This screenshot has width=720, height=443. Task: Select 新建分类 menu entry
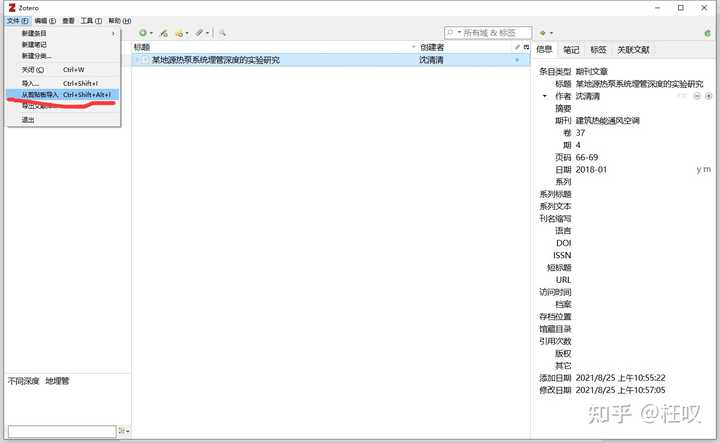click(x=63, y=56)
